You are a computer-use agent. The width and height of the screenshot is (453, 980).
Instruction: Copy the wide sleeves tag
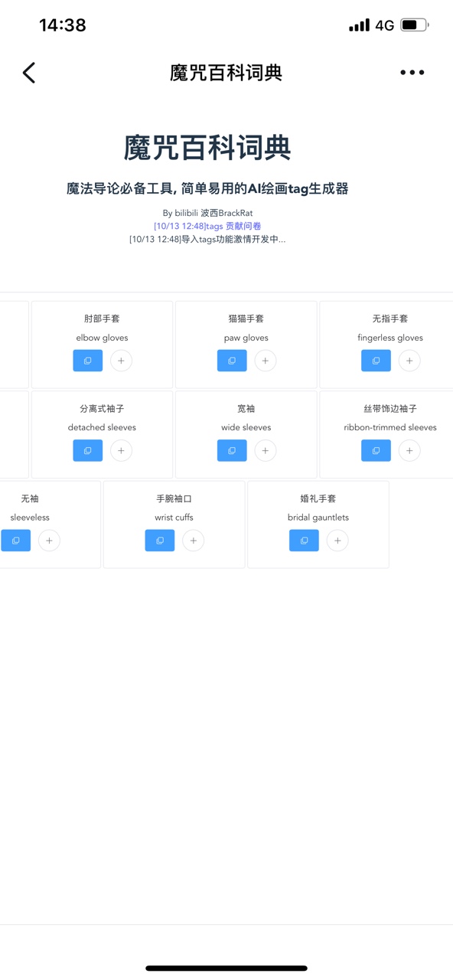pyautogui.click(x=232, y=451)
